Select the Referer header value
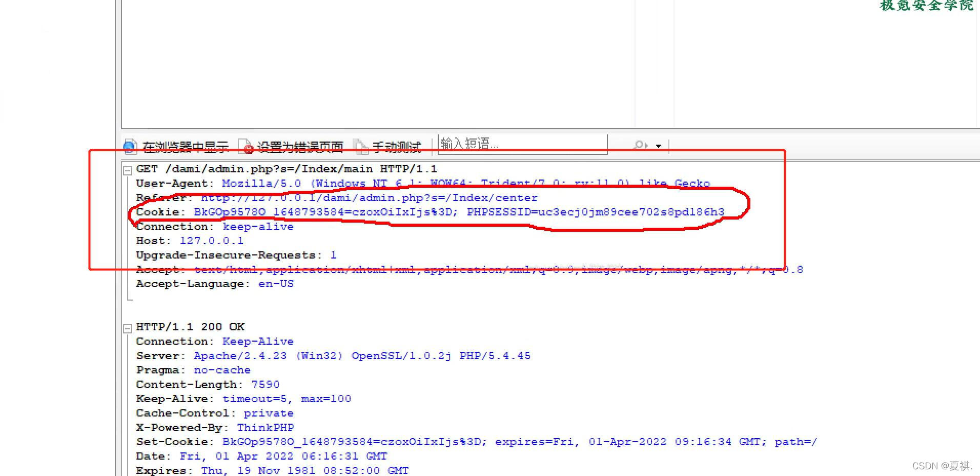The image size is (980, 476). click(369, 198)
